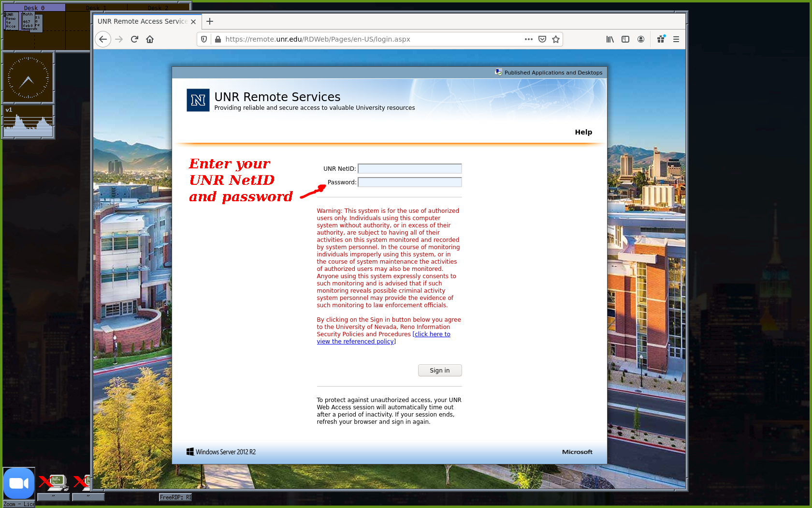Launch Zoom from the desktop dock
The width and height of the screenshot is (812, 508).
point(19,483)
